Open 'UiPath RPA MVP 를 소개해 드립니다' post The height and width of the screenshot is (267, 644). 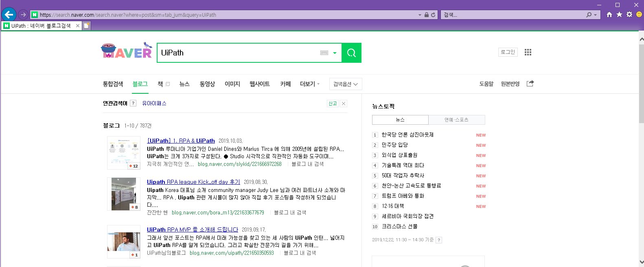tap(193, 229)
